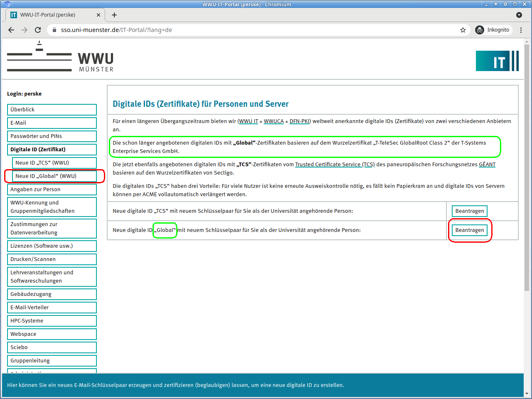Click the WWU Münster logo

coord(60,57)
